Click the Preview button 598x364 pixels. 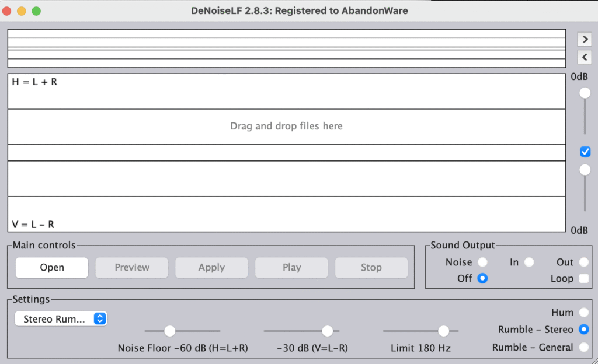click(132, 267)
